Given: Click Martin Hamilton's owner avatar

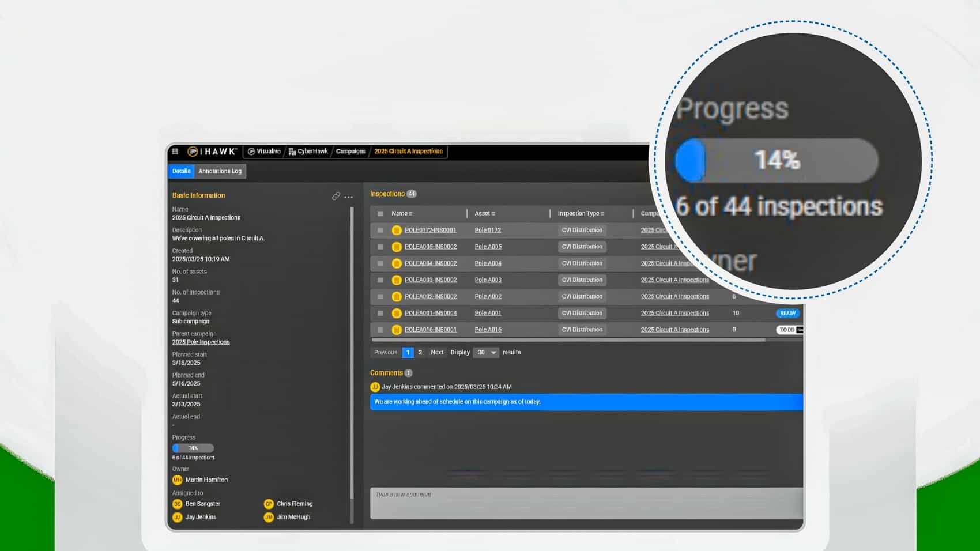Looking at the screenshot, I should [177, 480].
